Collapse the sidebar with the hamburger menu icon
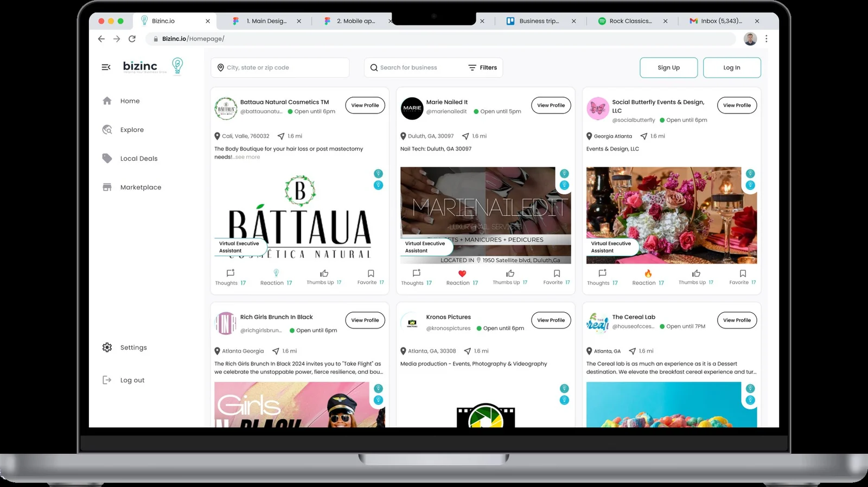The image size is (868, 487). 106,67
